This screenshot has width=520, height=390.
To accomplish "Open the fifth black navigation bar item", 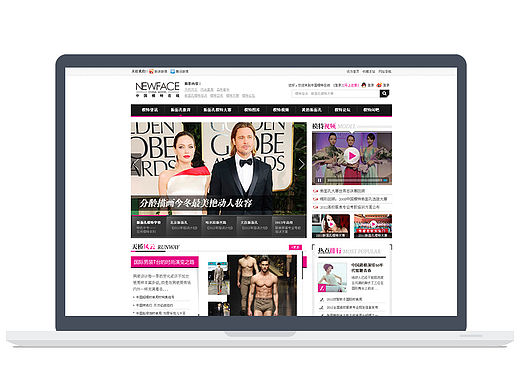I will 281,110.
